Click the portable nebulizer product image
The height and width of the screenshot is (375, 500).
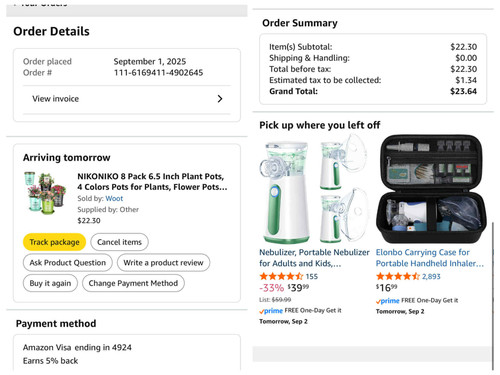point(314,189)
